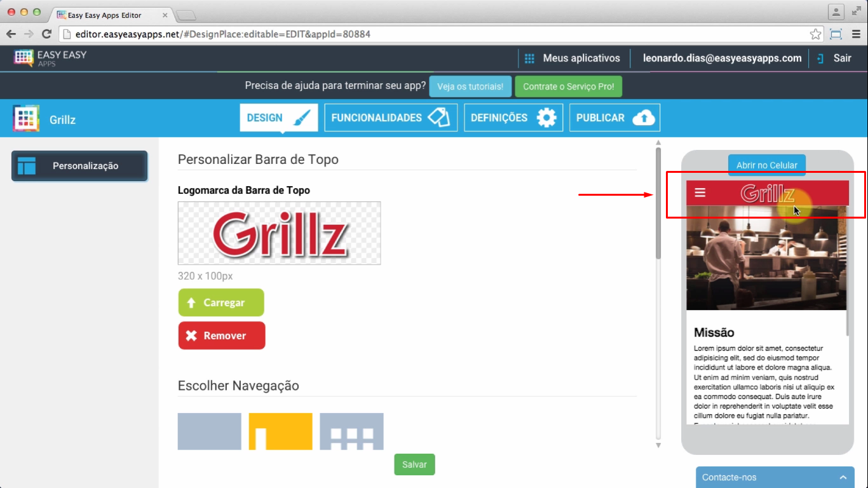Screen dimensions: 868x488
Task: Switch to the DESIGN tab
Action: coord(278,117)
